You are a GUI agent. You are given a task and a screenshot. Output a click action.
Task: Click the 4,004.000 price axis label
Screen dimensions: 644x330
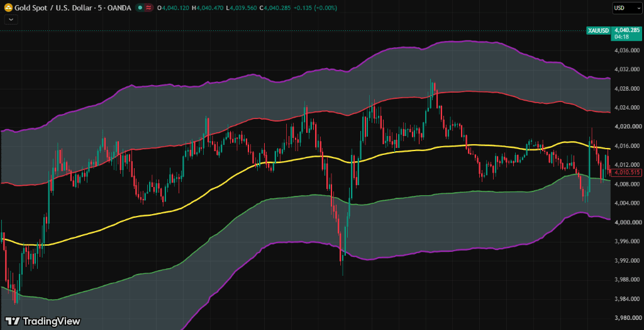[627, 203]
